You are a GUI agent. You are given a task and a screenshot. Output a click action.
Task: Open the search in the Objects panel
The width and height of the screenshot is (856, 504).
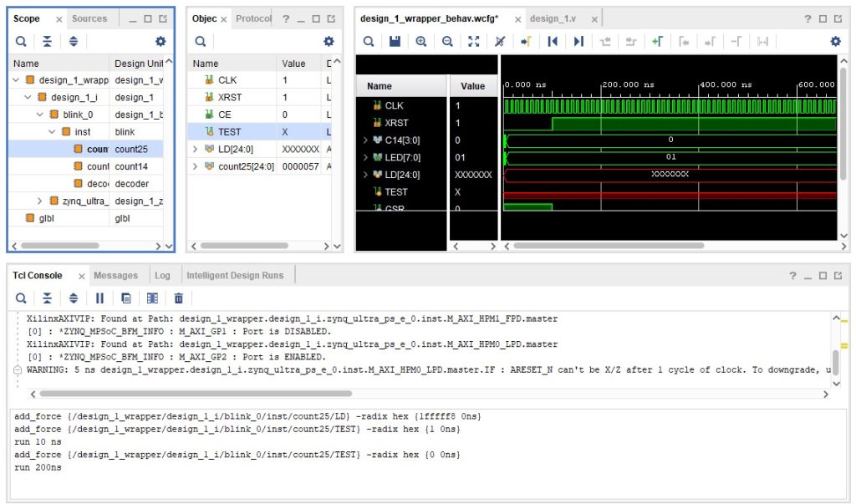(x=201, y=41)
